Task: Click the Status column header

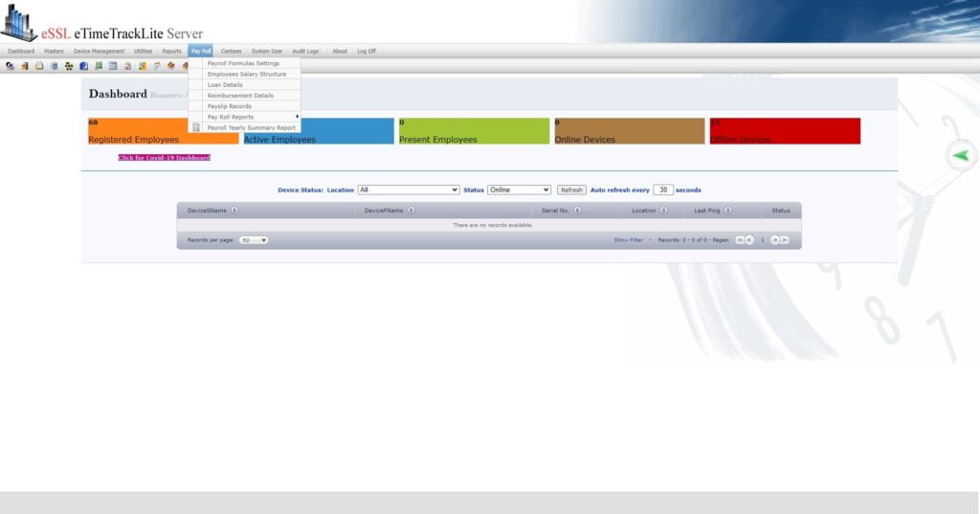Action: pos(781,211)
